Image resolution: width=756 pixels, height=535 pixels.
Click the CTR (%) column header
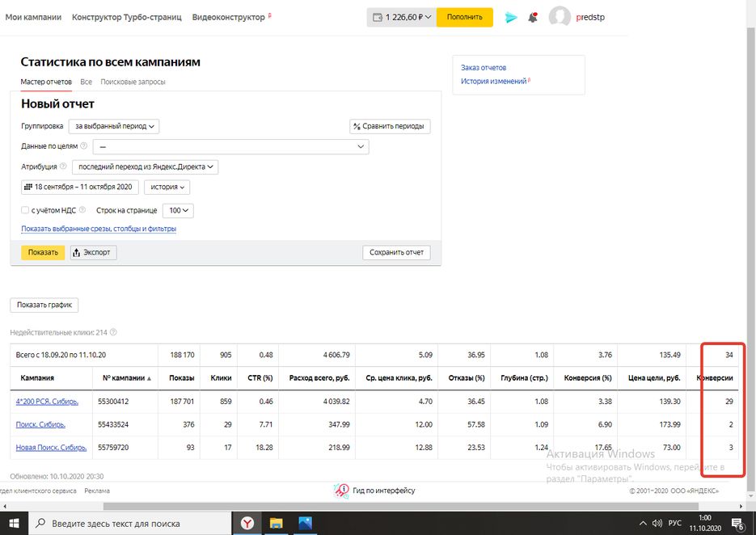click(260, 378)
